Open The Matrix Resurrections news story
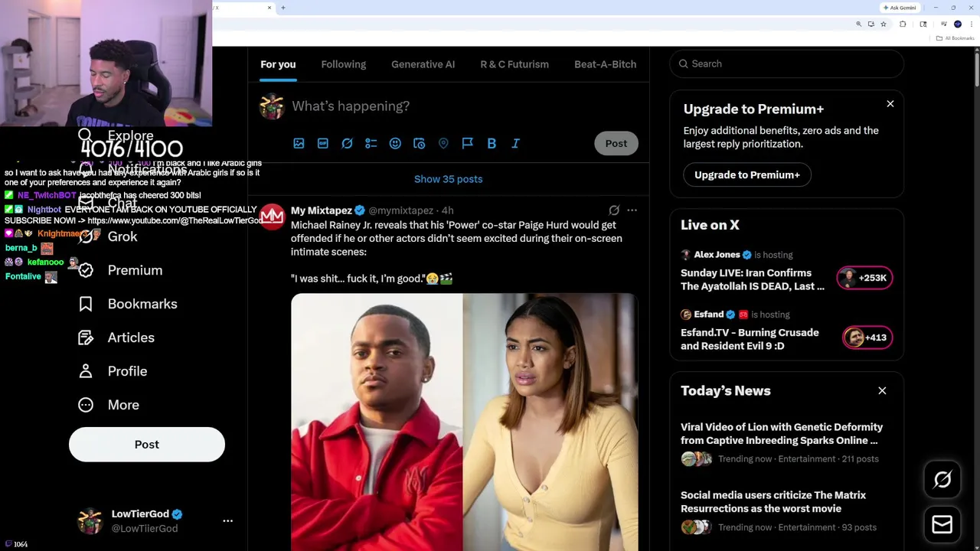Viewport: 980px width, 551px height. click(773, 502)
